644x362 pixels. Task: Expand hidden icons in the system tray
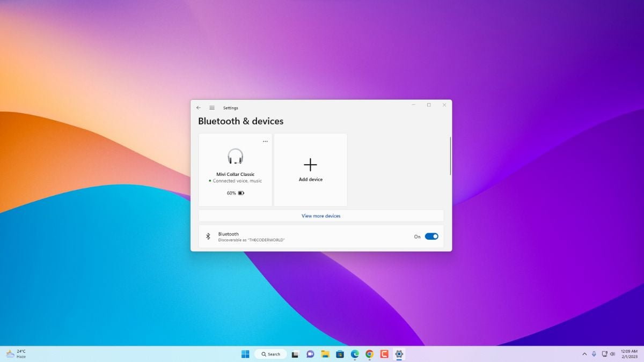click(584, 354)
